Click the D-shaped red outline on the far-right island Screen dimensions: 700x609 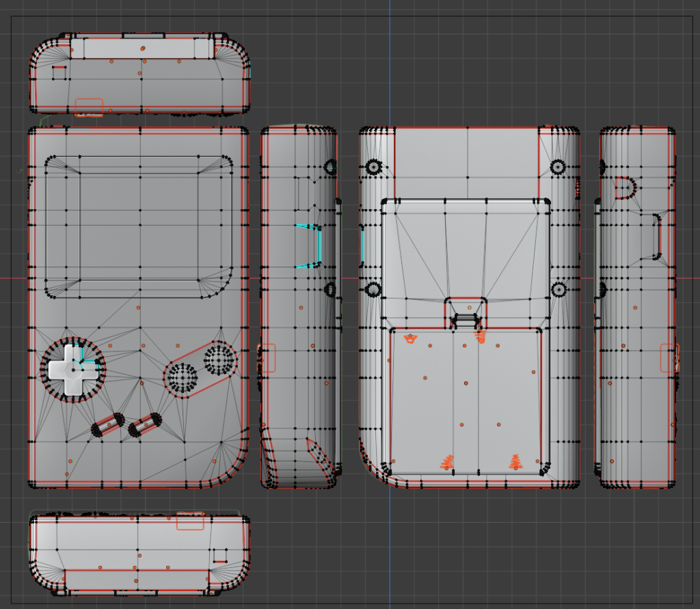tap(625, 188)
